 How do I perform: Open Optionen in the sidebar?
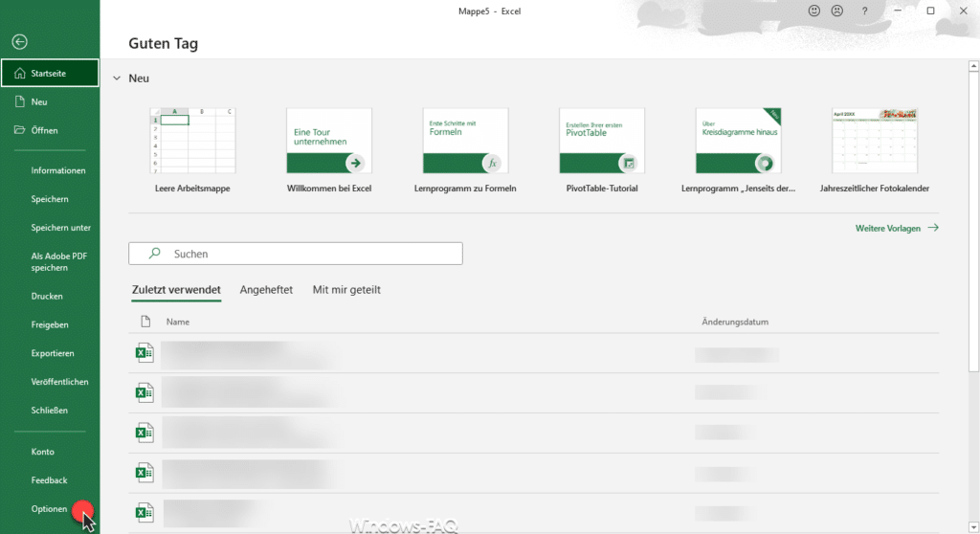50,509
